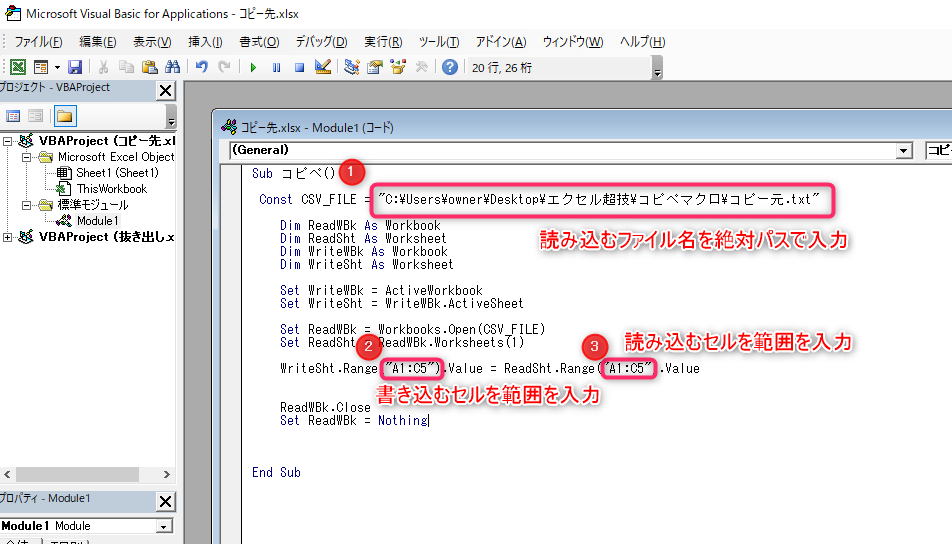The image size is (952, 544).
Task: Toggle Folders view icon in project pane
Action: pyautogui.click(x=65, y=116)
